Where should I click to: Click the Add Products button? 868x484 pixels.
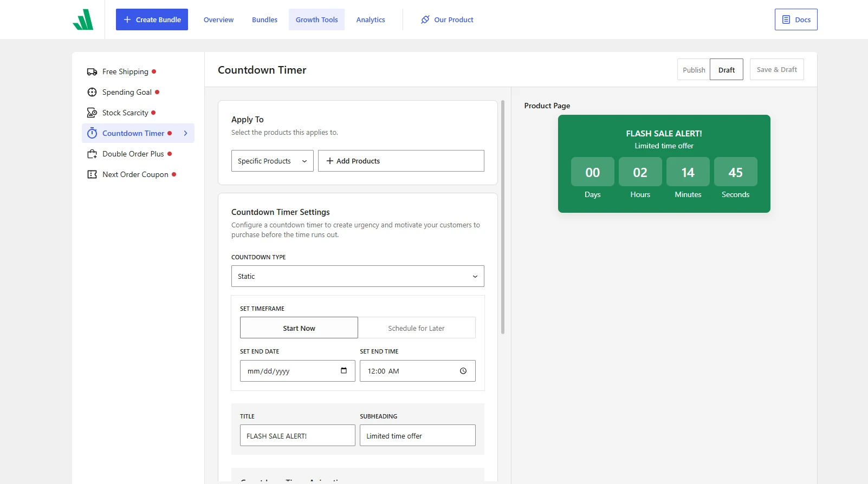pos(401,161)
